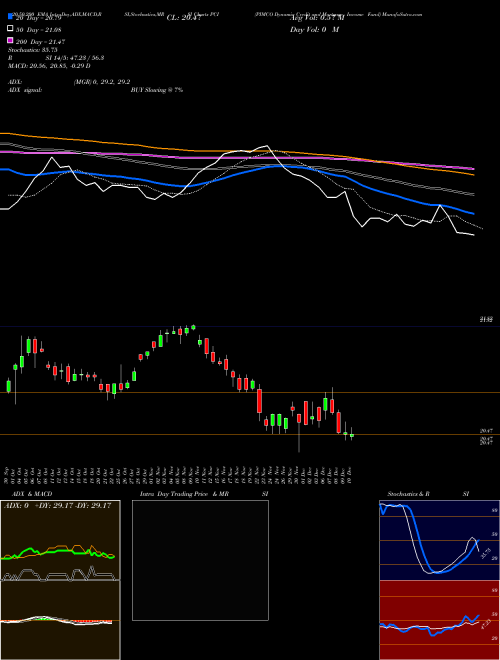Select the '200 Day = 21.47' legend text
Image resolution: width=500 pixels, height=660 pixels.
click(40, 42)
